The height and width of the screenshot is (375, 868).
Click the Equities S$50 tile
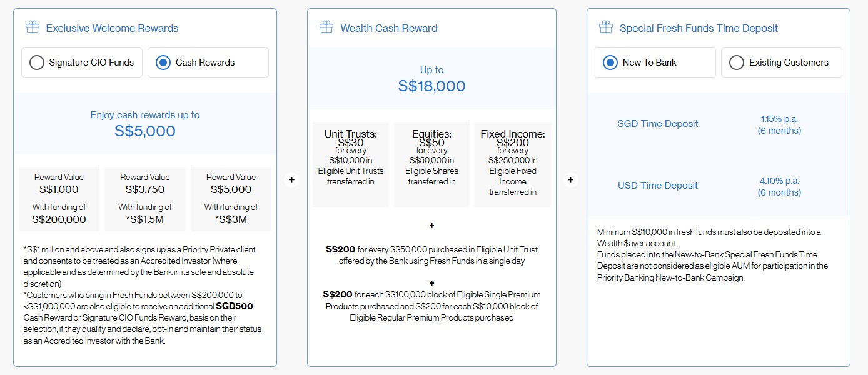(431, 164)
